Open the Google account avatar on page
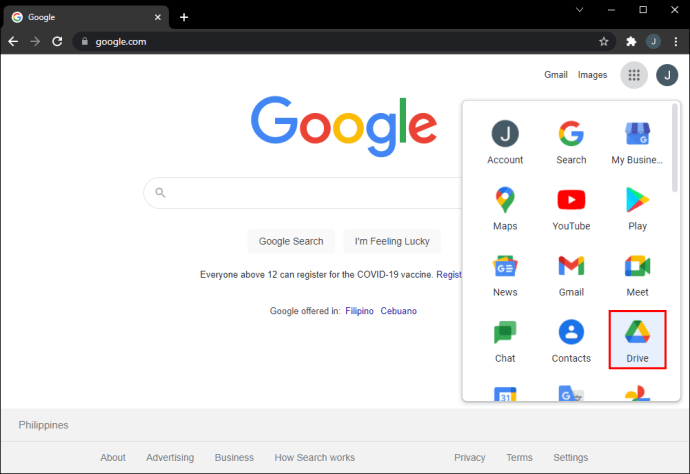690x474 pixels. [667, 75]
